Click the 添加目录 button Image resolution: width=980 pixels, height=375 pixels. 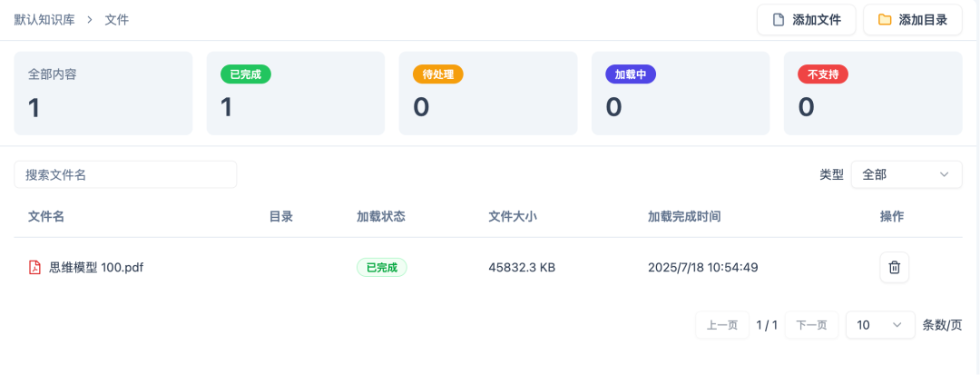(913, 20)
